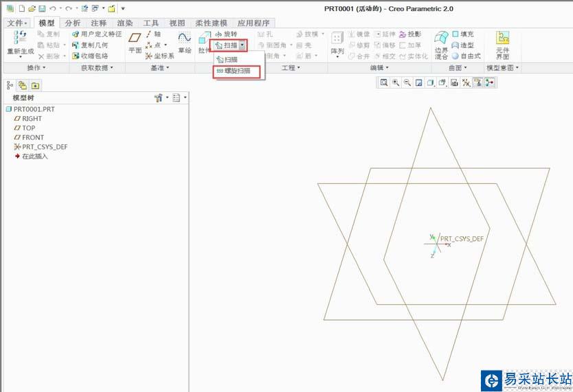This screenshot has width=573, height=392.
Task: Expand the 曲面 group dropdown
Action: pos(458,67)
